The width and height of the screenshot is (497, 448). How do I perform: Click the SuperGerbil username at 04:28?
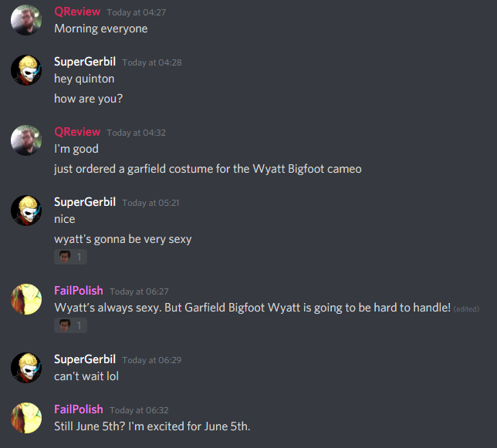[85, 62]
